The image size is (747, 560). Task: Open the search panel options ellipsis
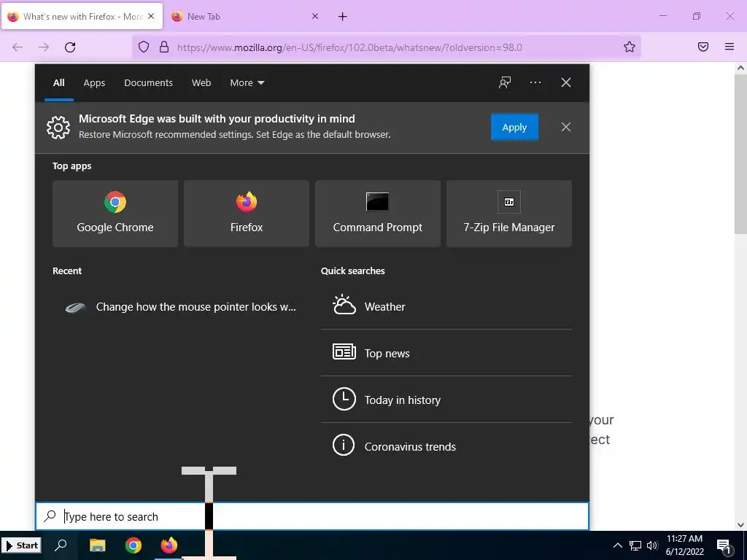click(x=535, y=82)
